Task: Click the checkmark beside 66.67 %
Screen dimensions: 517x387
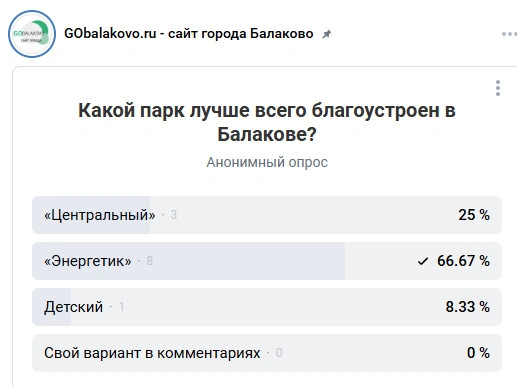Action: tap(423, 261)
